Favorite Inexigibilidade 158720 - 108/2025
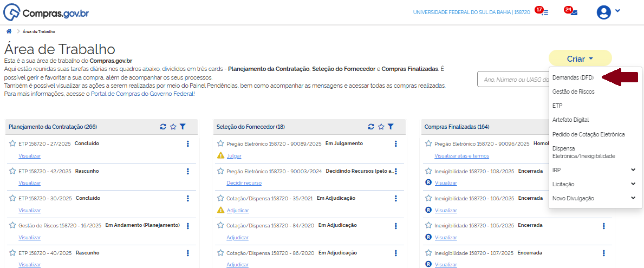The height and width of the screenshot is (268, 644). [x=428, y=171]
